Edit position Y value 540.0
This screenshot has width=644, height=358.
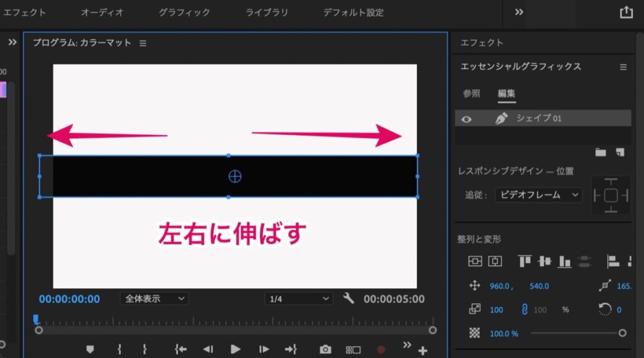539,286
